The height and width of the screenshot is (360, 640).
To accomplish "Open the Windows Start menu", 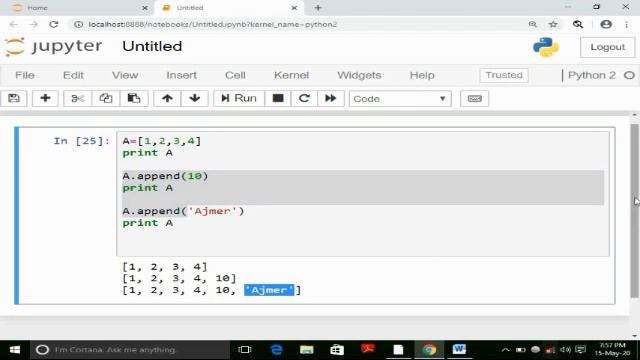I will [x=15, y=350].
